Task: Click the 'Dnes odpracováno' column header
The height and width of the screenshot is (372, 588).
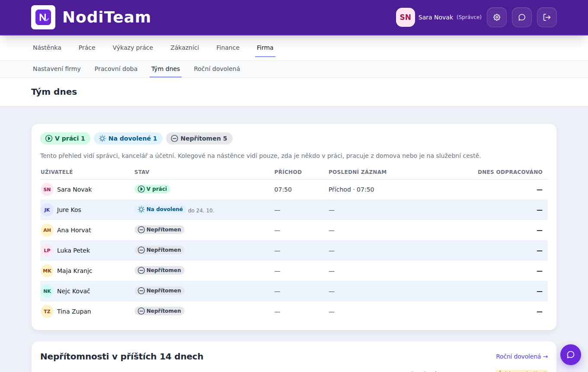Action: (x=510, y=172)
